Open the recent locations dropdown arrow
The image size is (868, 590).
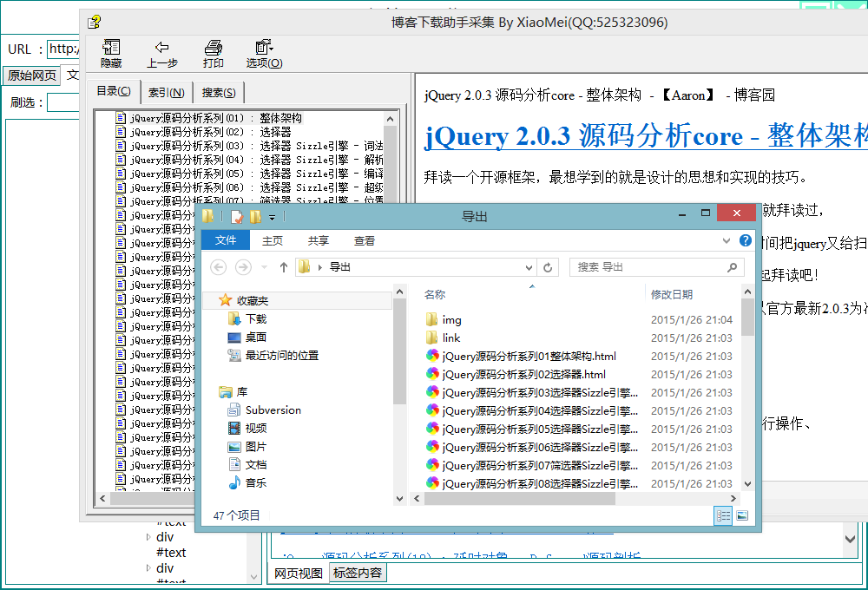pos(264,267)
